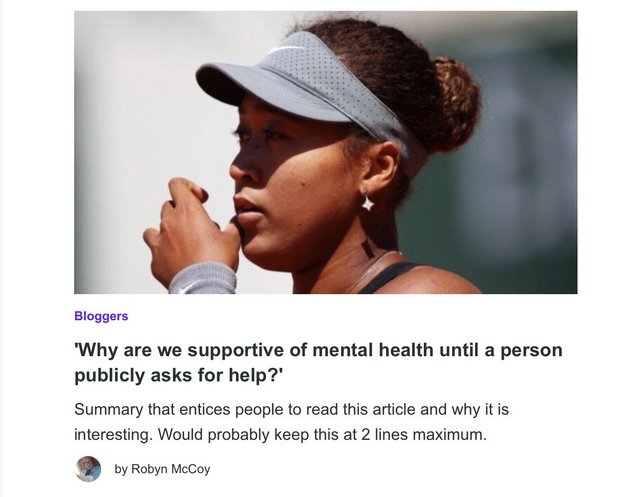Viewport: 640px width, 497px height.
Task: Open the mental health article headline
Action: (x=318, y=363)
